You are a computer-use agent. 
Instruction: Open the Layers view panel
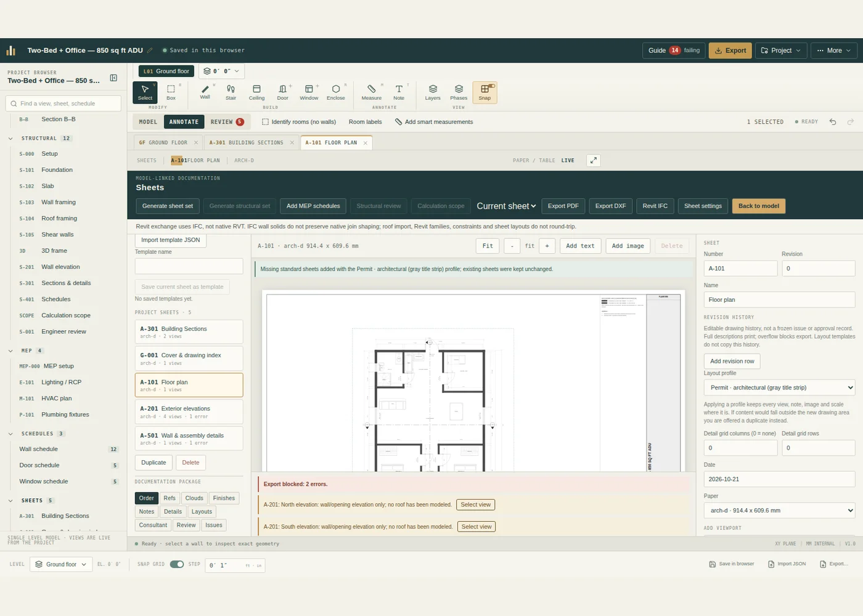point(433,92)
